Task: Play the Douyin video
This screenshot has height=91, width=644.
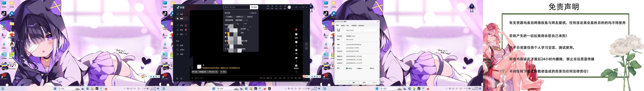Action: tap(192, 78)
